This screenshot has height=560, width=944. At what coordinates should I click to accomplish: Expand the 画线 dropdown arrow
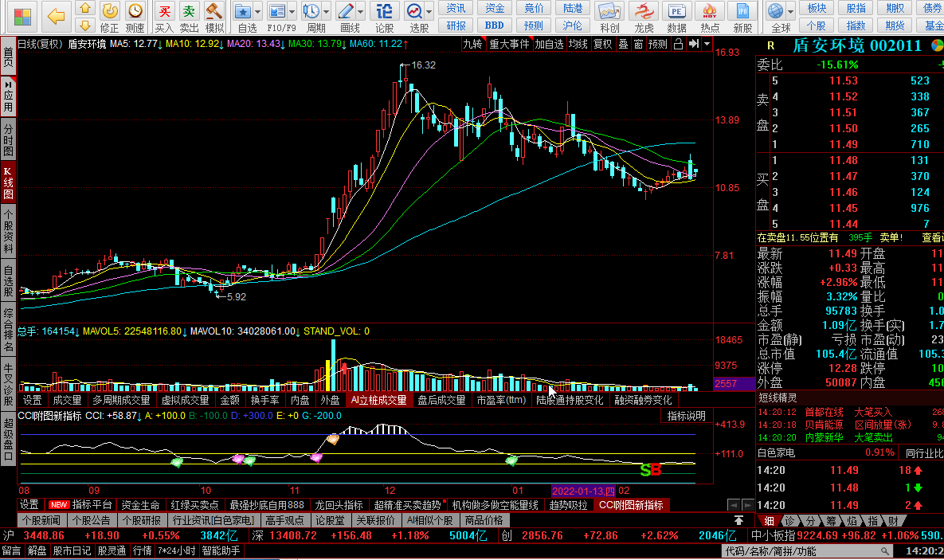pos(361,11)
